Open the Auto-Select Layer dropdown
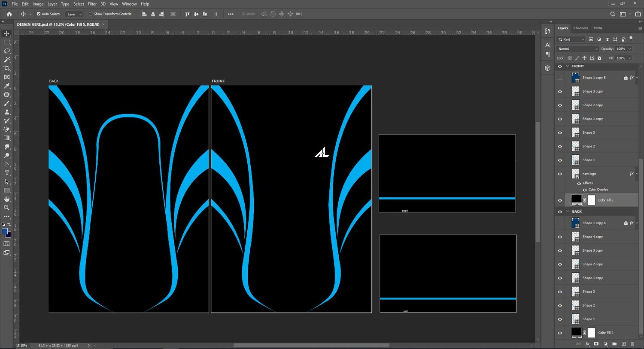This screenshot has width=644, height=349. click(x=74, y=14)
